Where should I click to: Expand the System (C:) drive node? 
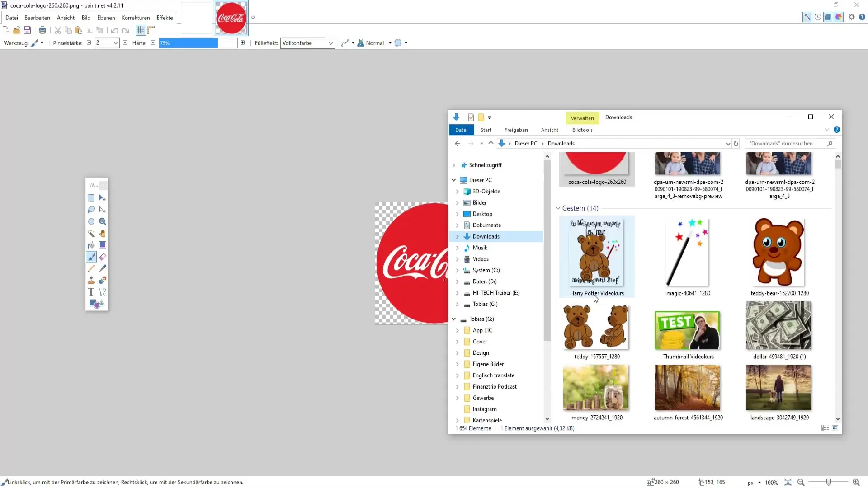pyautogui.click(x=458, y=270)
